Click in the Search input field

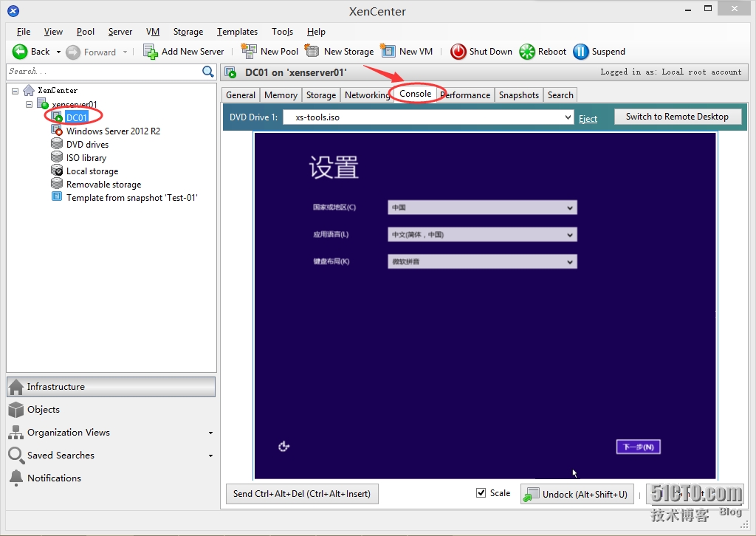pyautogui.click(x=103, y=72)
